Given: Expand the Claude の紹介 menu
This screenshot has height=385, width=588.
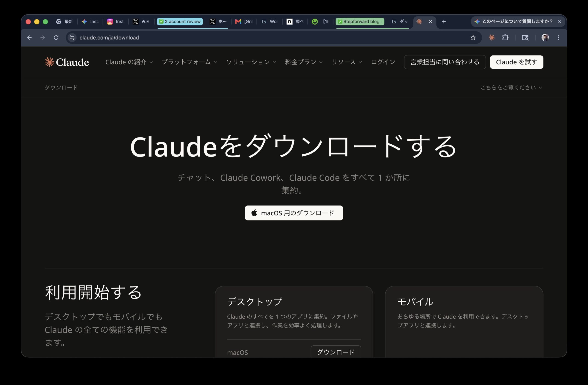Looking at the screenshot, I should pos(129,62).
